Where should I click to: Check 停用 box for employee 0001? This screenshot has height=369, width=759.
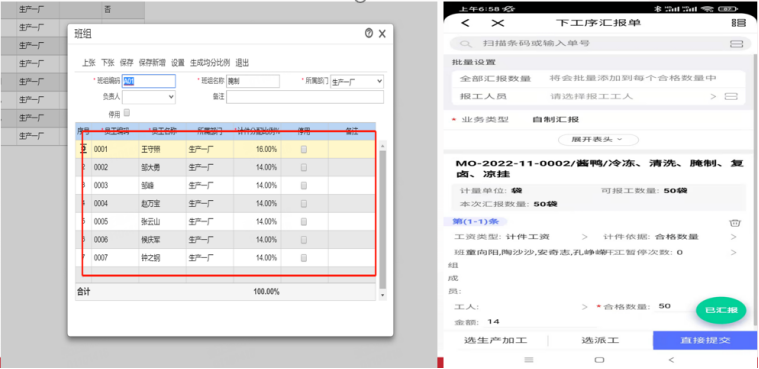[304, 150]
